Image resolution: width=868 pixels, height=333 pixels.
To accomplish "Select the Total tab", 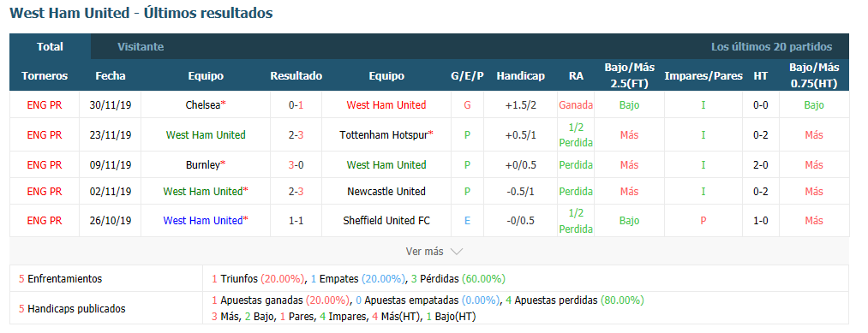I will point(50,46).
